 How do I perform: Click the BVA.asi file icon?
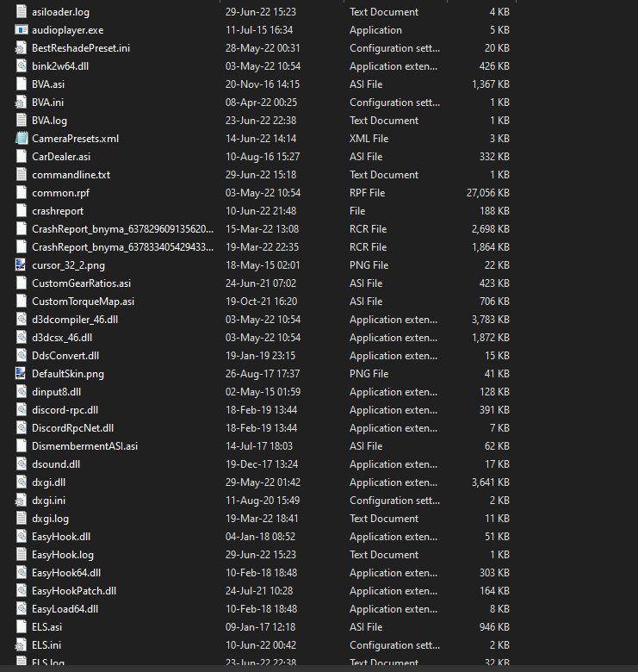pos(21,84)
